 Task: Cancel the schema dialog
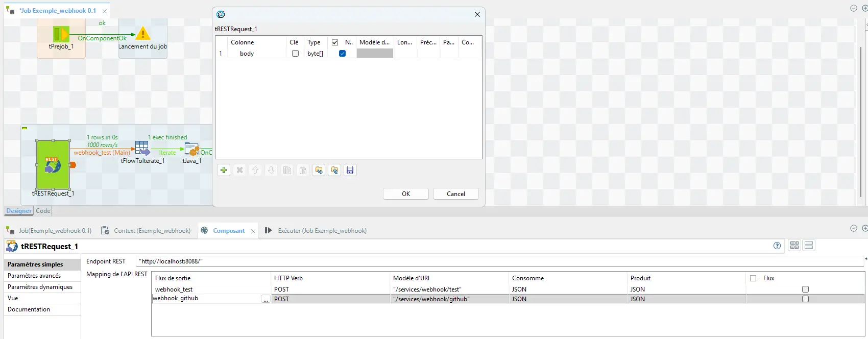[x=456, y=194]
